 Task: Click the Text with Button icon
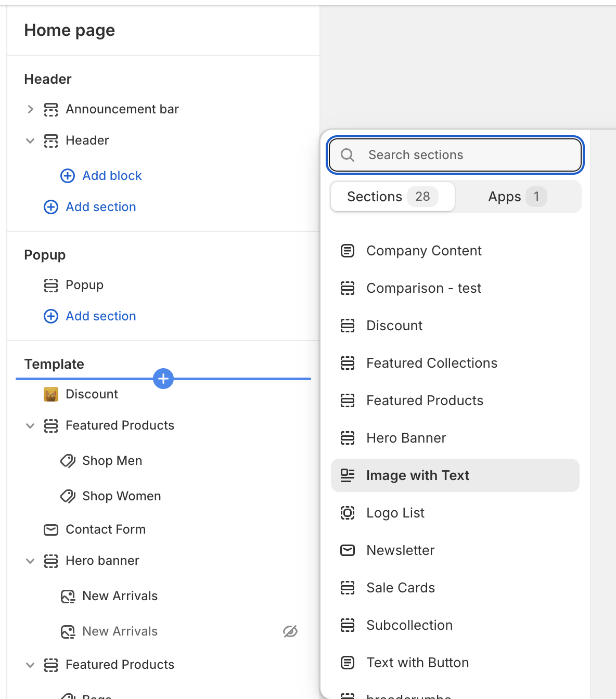pyautogui.click(x=348, y=663)
